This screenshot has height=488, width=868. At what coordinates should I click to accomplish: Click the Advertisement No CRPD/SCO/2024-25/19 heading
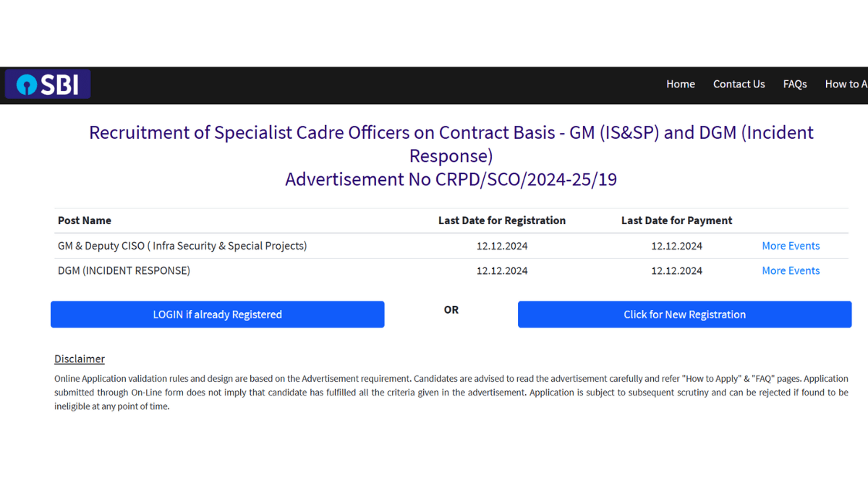pyautogui.click(x=451, y=179)
